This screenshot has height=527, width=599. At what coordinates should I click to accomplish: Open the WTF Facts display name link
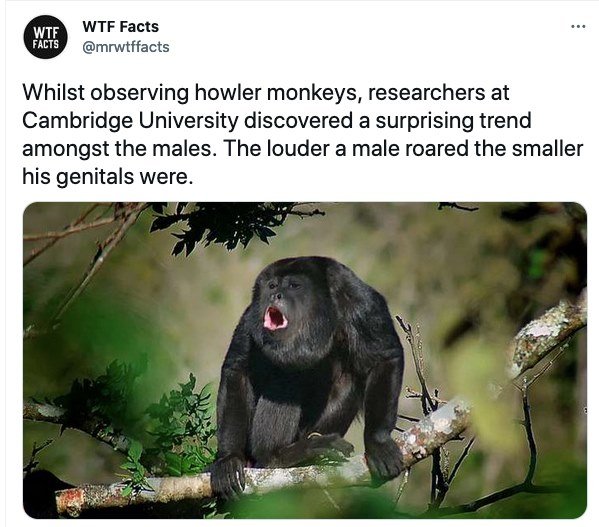click(x=120, y=27)
